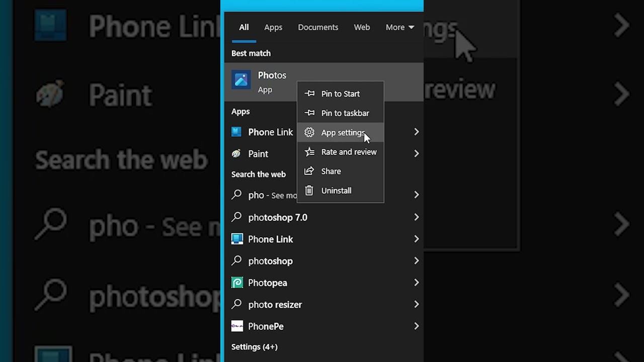Click the search icon beside photo resizer
The width and height of the screenshot is (644, 362).
[x=236, y=304]
